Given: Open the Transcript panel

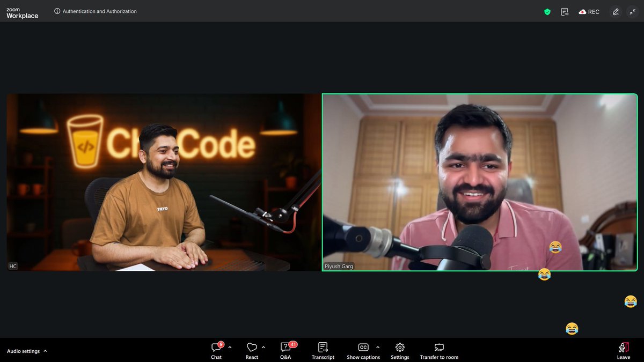Looking at the screenshot, I should tap(323, 350).
